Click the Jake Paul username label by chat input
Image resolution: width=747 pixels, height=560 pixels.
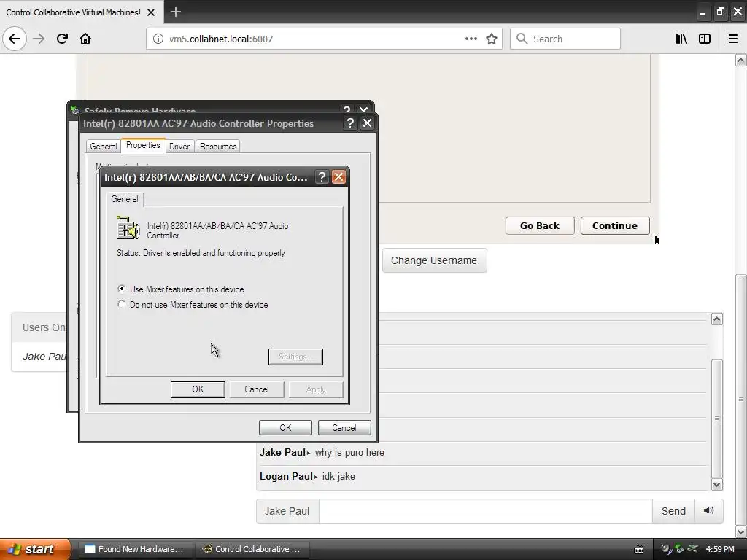point(287,511)
